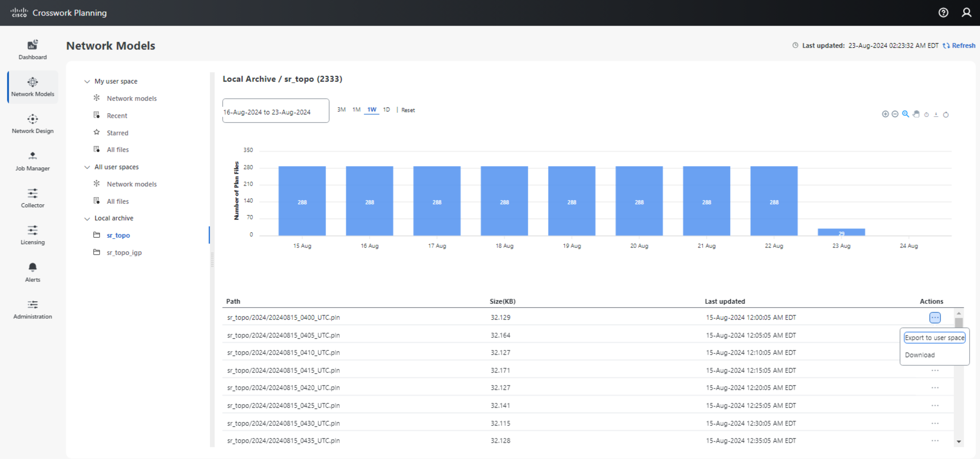Open Licensing in sidebar
The image size is (980, 459).
(33, 235)
